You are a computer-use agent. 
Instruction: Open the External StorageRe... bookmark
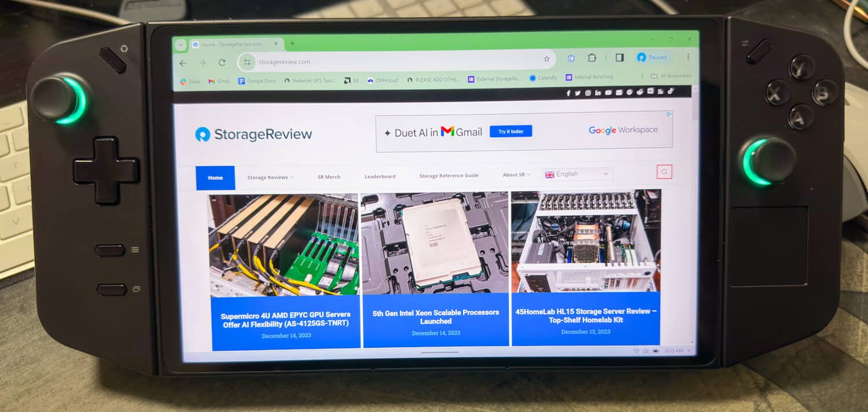(x=495, y=79)
